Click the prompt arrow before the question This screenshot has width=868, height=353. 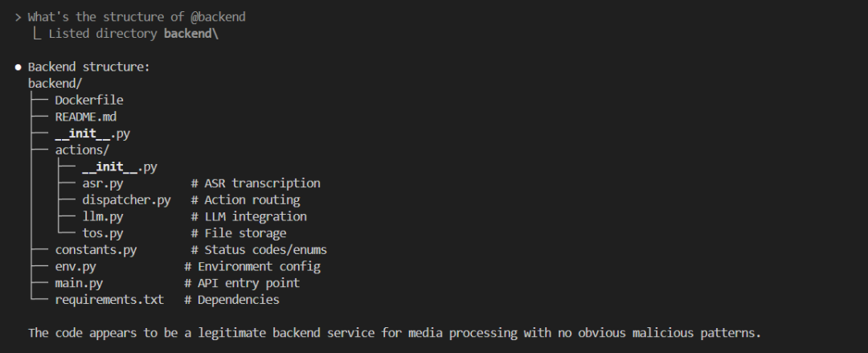[18, 17]
